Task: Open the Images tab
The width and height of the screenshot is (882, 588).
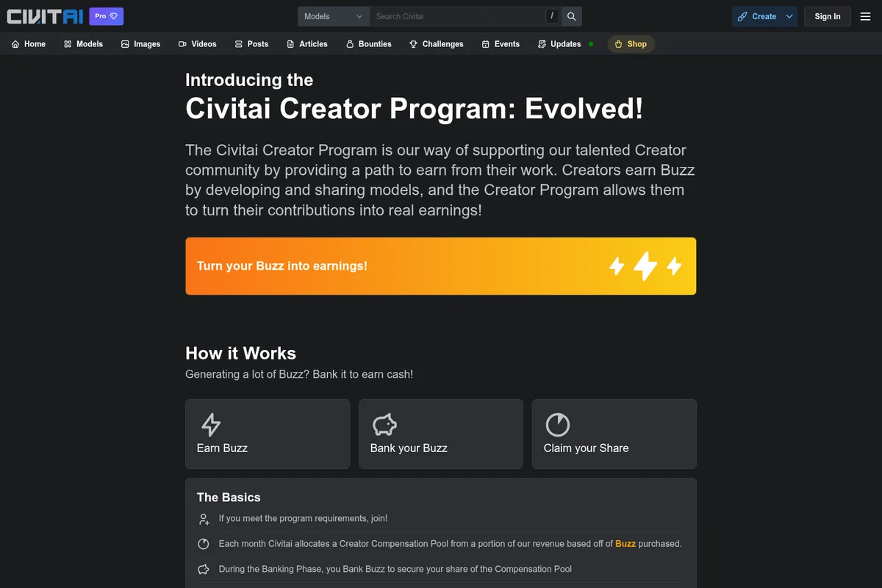Action: click(x=140, y=44)
